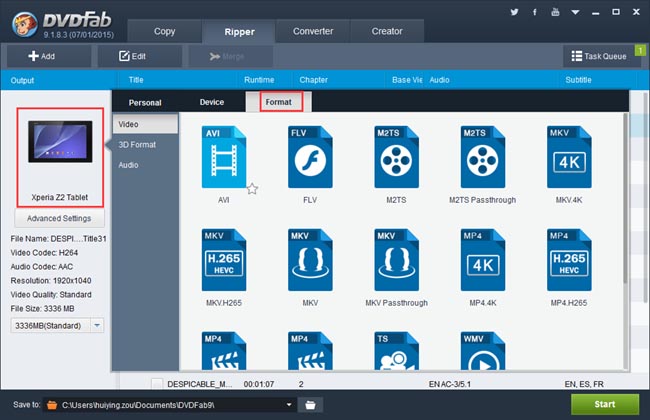Click the DVDFab mascot logo
The height and width of the screenshot is (420, 650).
click(25, 24)
